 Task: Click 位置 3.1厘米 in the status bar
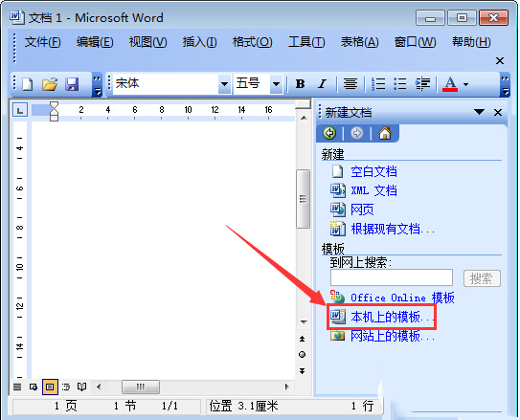[244, 406]
